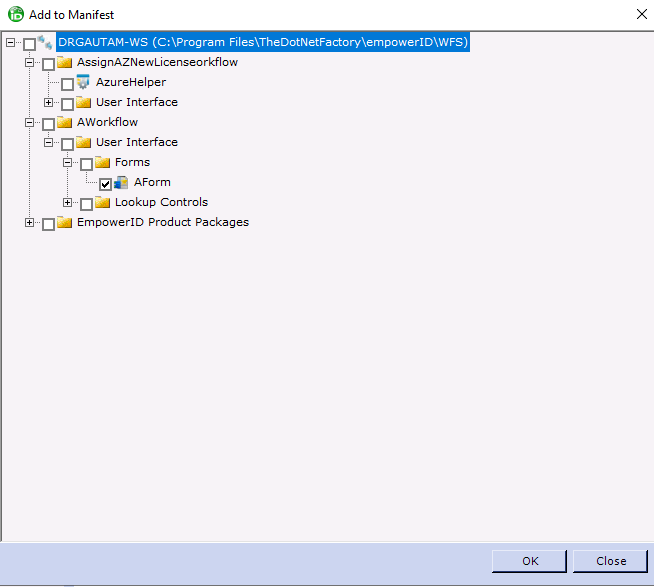Screen dimensions: 654x587
Task: Click the Close button at bottom
Action: coord(612,561)
